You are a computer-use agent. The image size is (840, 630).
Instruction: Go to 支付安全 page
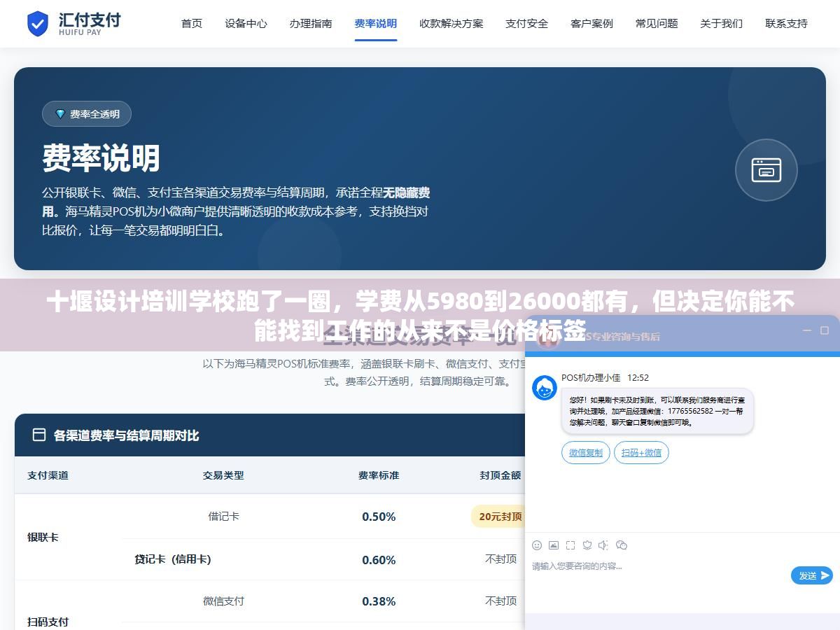(x=527, y=23)
